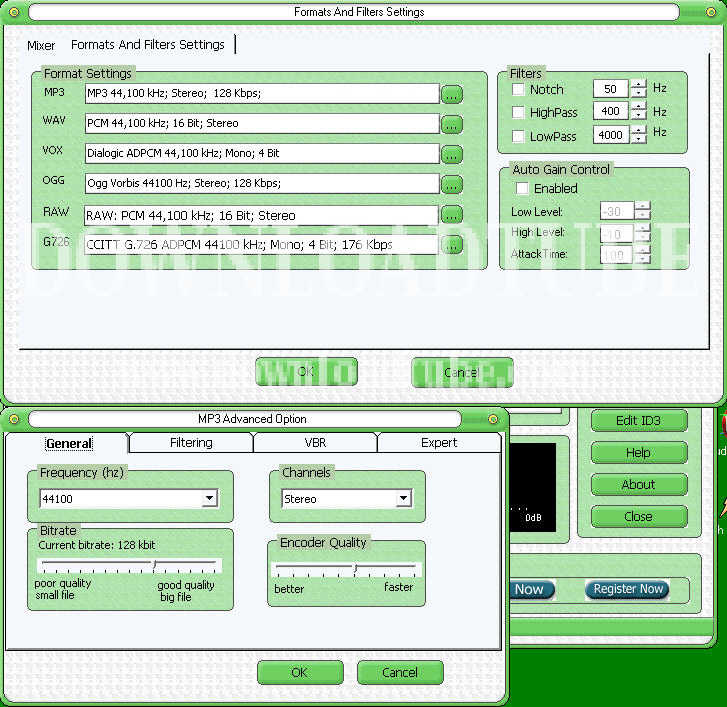Screen dimensions: 727x707
Task: Click the Encoder Quality slider thumb
Action: pos(356,568)
